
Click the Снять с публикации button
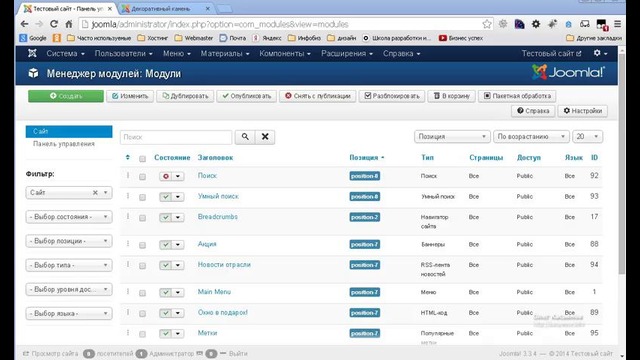coord(318,96)
